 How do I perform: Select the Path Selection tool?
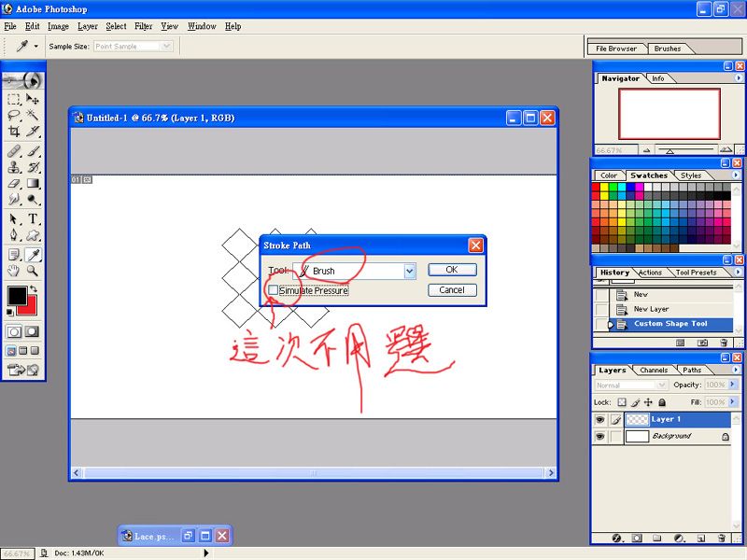(x=14, y=219)
